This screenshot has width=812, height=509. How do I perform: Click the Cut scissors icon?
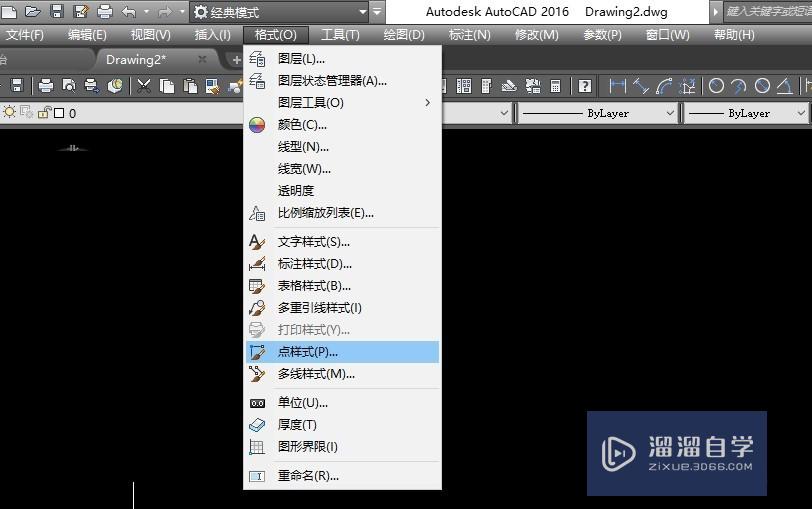[x=144, y=85]
